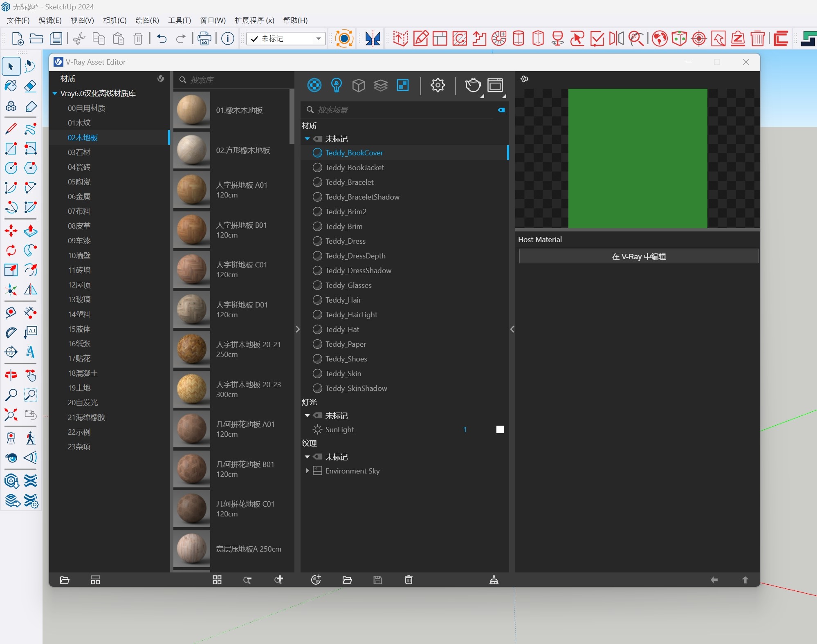Select the Teddy_Dress material radio
This screenshot has height=644, width=817.
click(317, 241)
